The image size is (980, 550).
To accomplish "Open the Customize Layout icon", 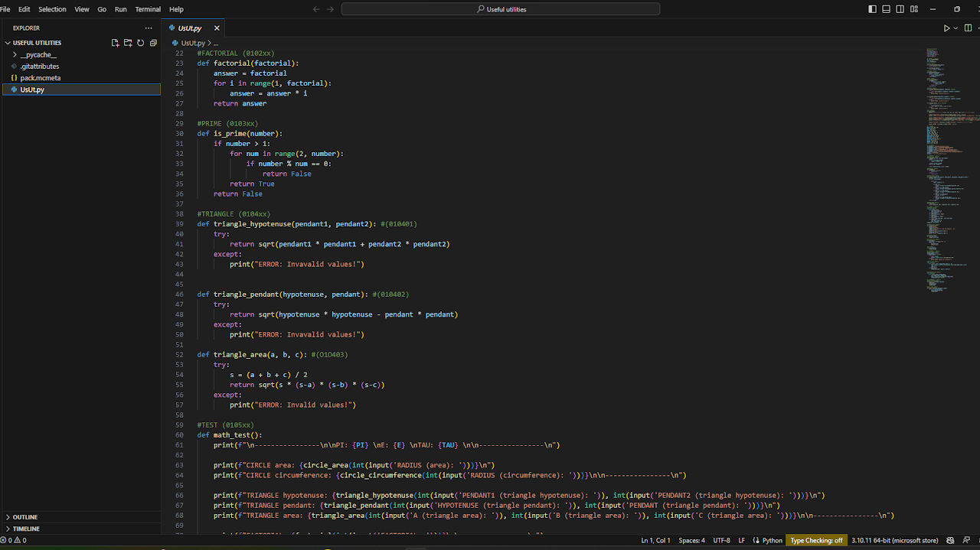I will point(914,9).
